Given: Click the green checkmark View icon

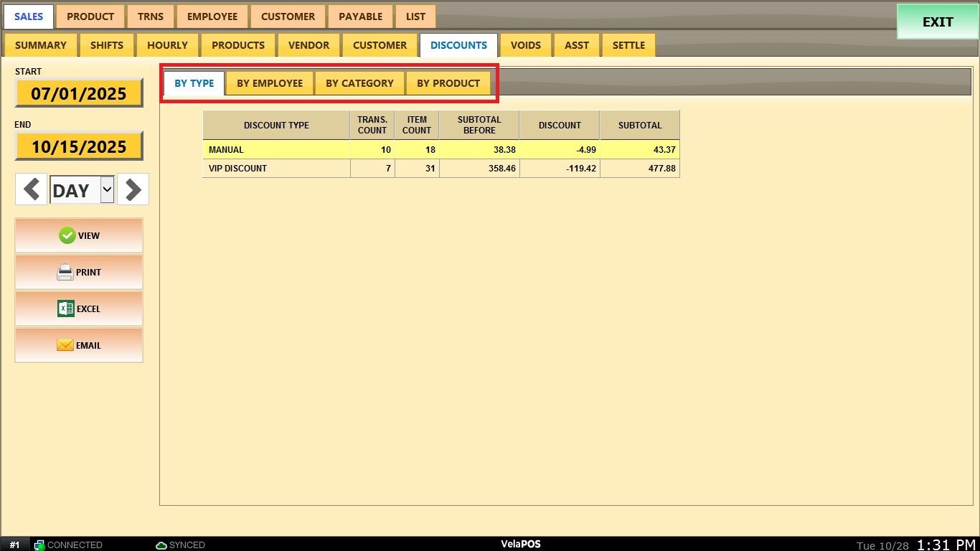Looking at the screenshot, I should [67, 235].
